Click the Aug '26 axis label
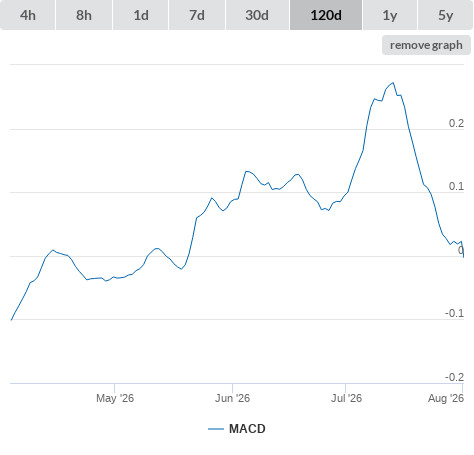 pos(446,398)
